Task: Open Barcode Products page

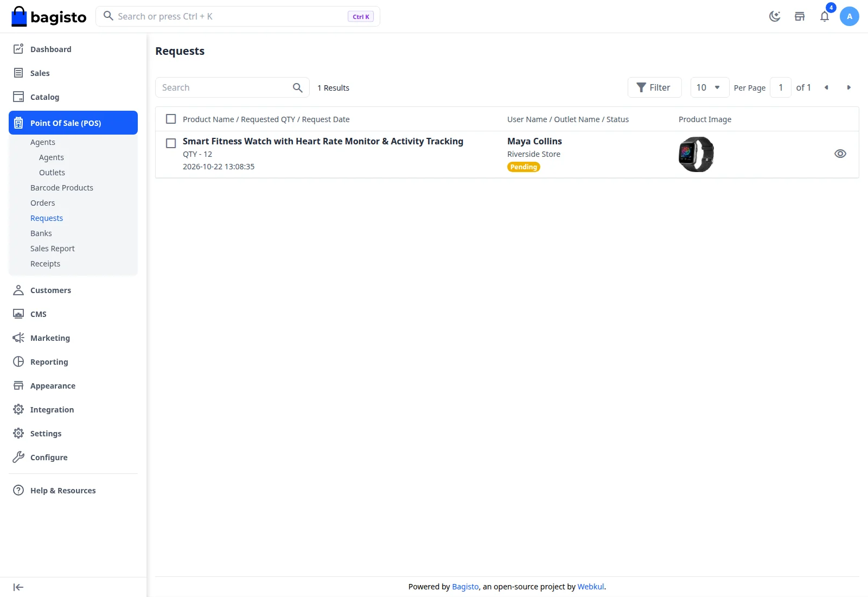Action: click(62, 188)
